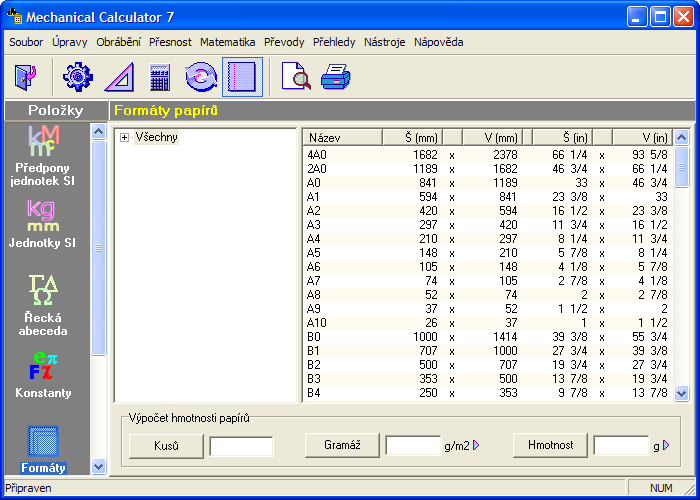Click the printer toolbar icon
Image resolution: width=700 pixels, height=500 pixels.
tap(336, 77)
